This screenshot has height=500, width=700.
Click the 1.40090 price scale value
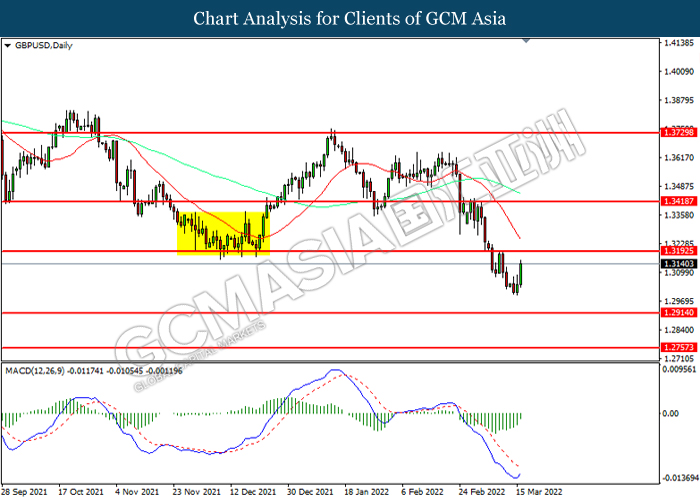click(x=679, y=71)
